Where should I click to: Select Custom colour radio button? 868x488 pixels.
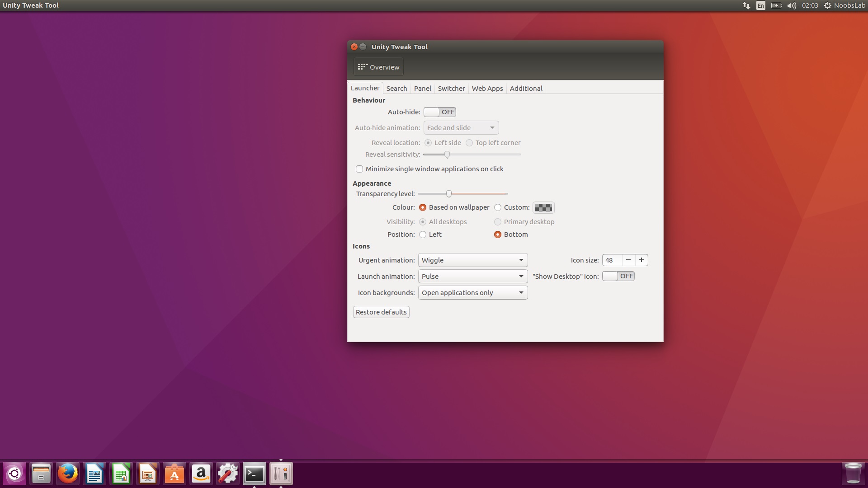pyautogui.click(x=498, y=207)
